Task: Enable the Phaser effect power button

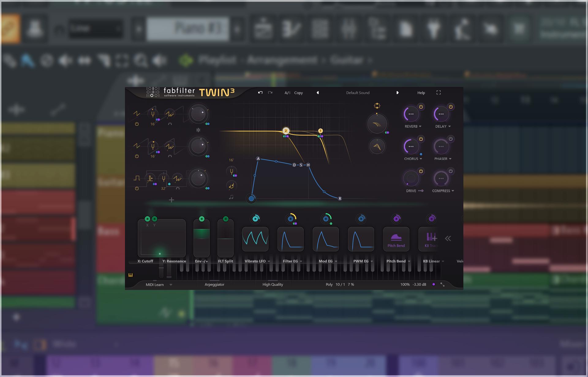Action: [450, 139]
